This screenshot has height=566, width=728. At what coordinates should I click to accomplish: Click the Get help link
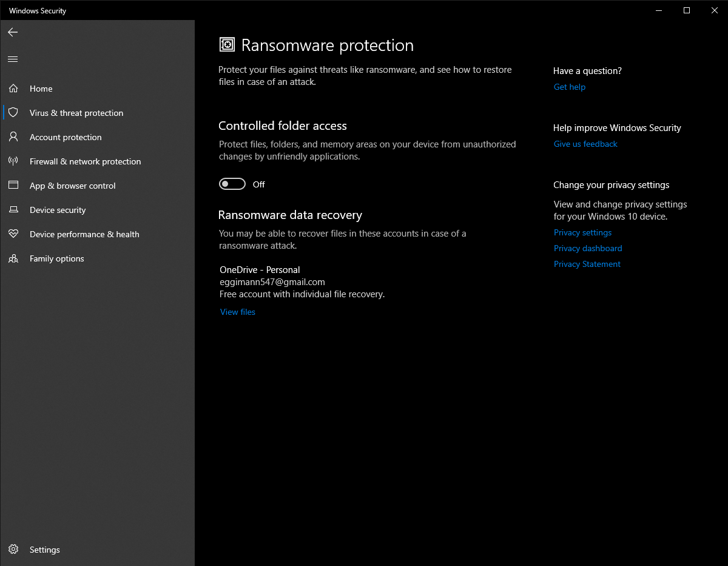[570, 87]
